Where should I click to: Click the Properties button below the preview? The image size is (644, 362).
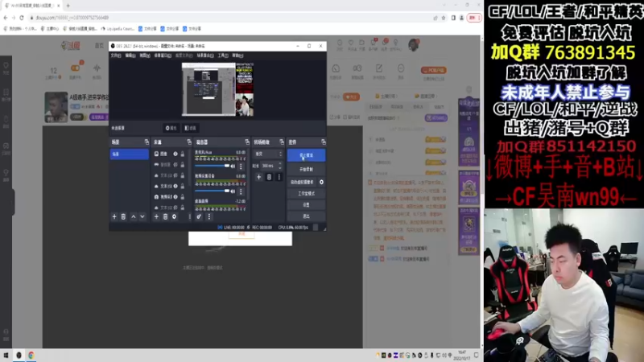click(x=171, y=128)
